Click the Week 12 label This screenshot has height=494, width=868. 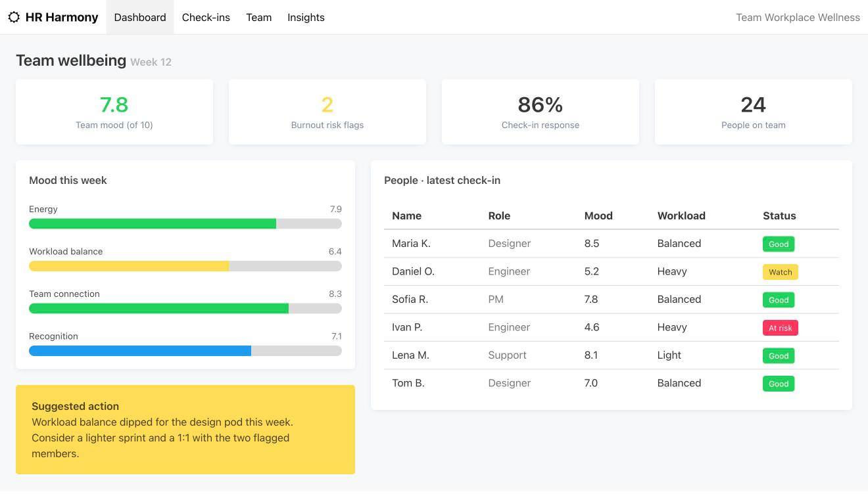pos(151,62)
